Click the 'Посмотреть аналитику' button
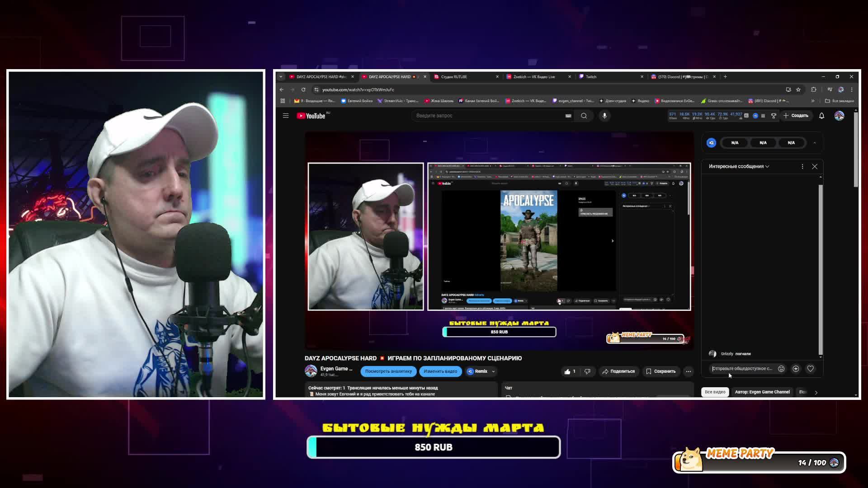 [x=388, y=371]
